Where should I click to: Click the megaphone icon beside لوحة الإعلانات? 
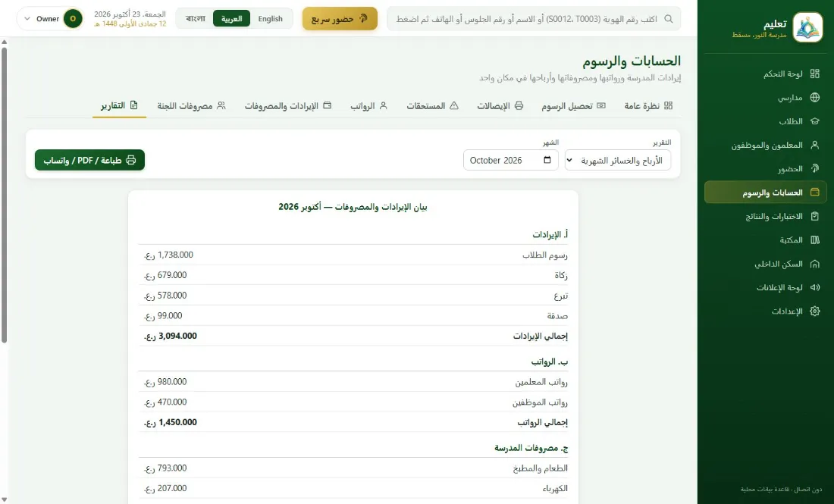tap(814, 287)
